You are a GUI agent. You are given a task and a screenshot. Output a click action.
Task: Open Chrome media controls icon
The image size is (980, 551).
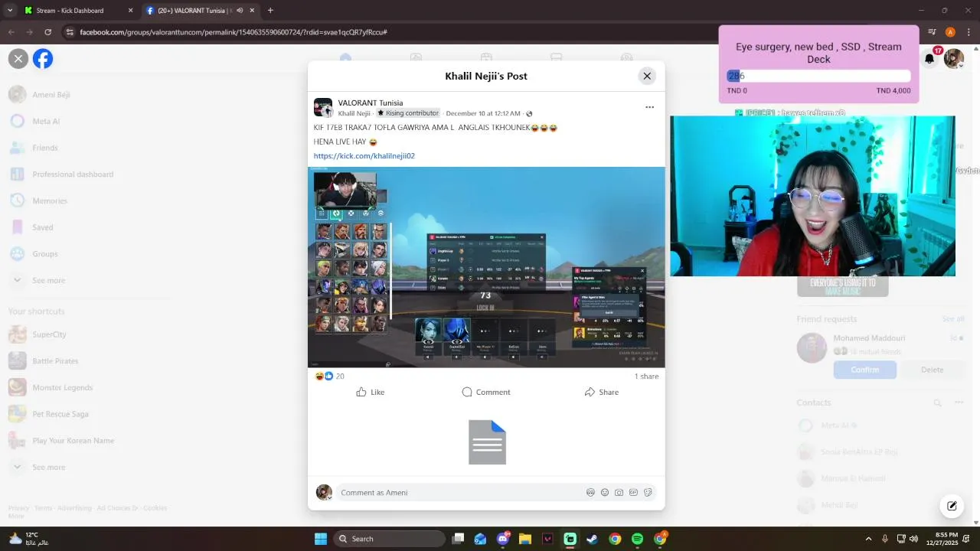932,32
